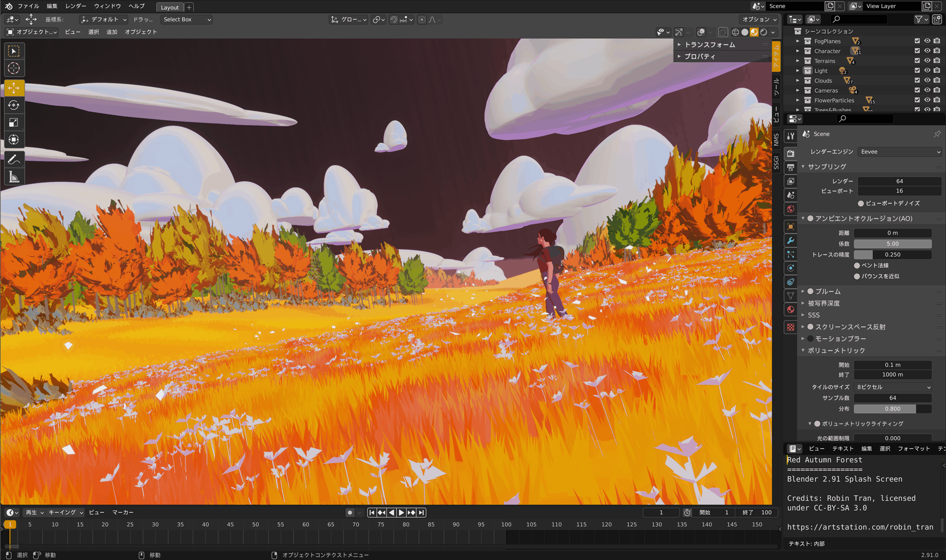This screenshot has width=946, height=560.
Task: Open the Output properties tab
Action: click(790, 167)
